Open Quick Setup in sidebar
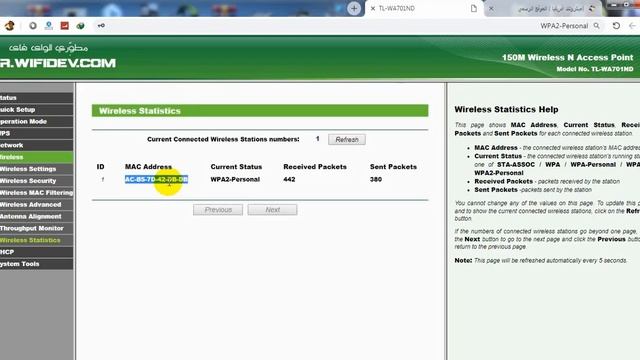 click(x=37, y=109)
